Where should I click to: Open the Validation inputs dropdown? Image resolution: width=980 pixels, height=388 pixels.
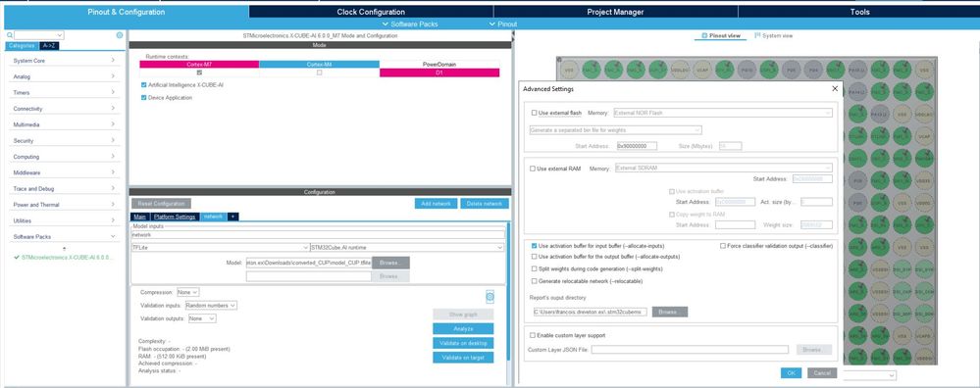point(211,306)
